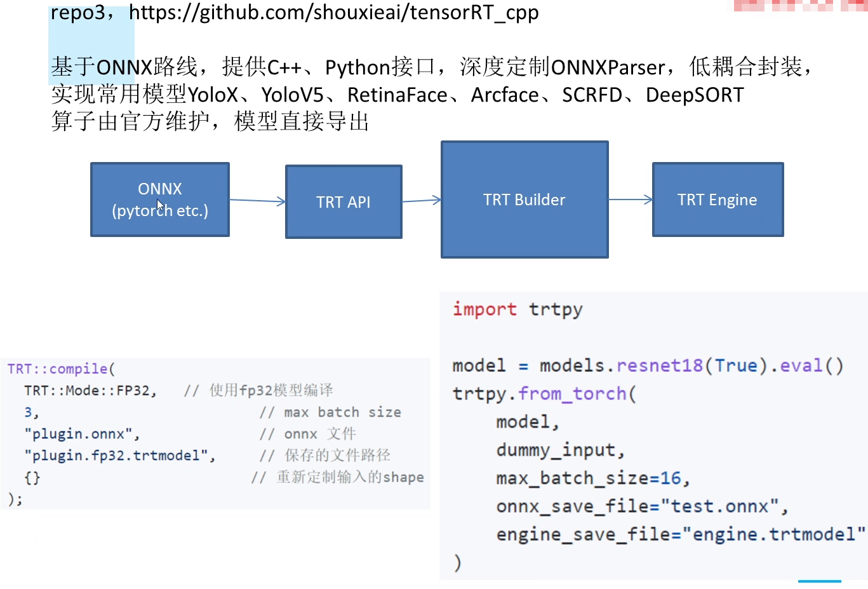Click 'import trtpy' in Python snippet
This screenshot has width=868, height=589.
(x=517, y=309)
